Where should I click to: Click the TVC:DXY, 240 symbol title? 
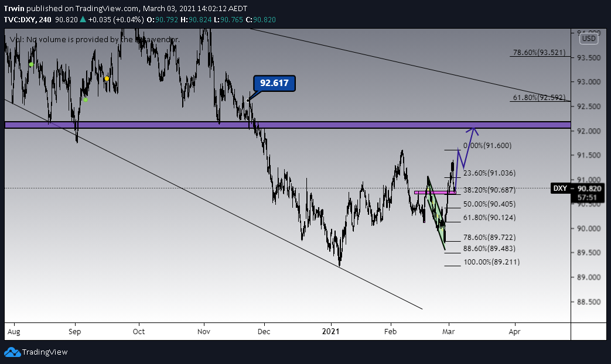pyautogui.click(x=28, y=19)
